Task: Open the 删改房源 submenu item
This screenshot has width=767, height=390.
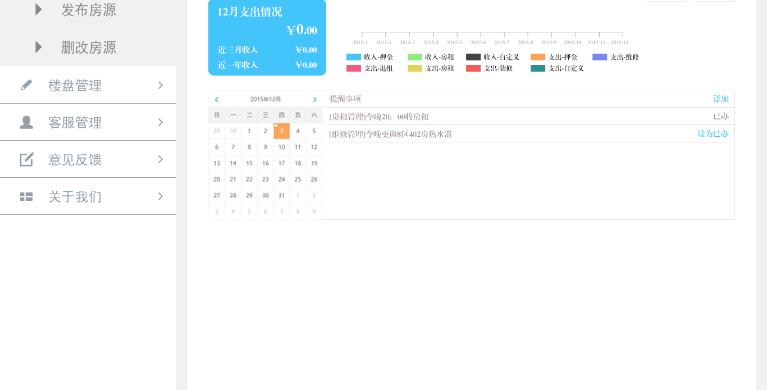Action: [88, 47]
